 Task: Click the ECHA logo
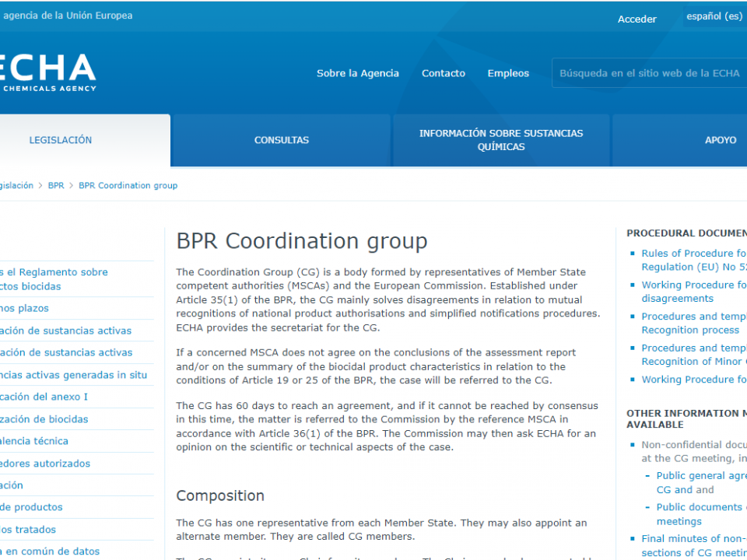click(x=47, y=72)
